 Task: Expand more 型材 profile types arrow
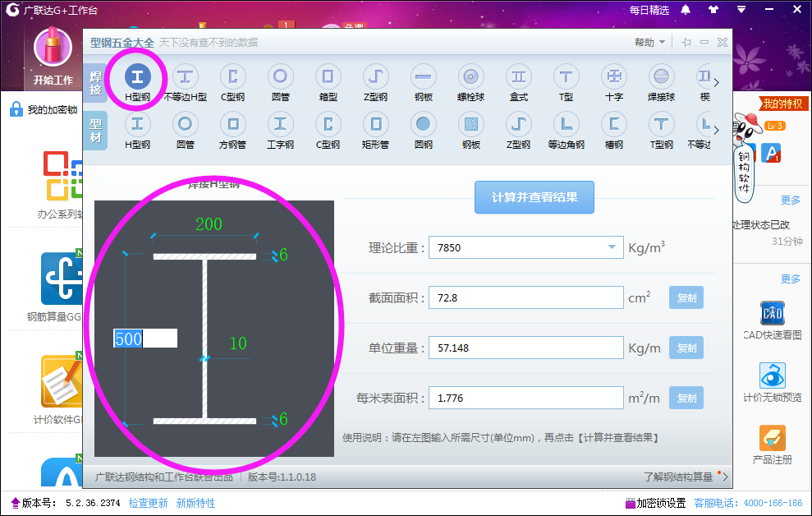(716, 130)
